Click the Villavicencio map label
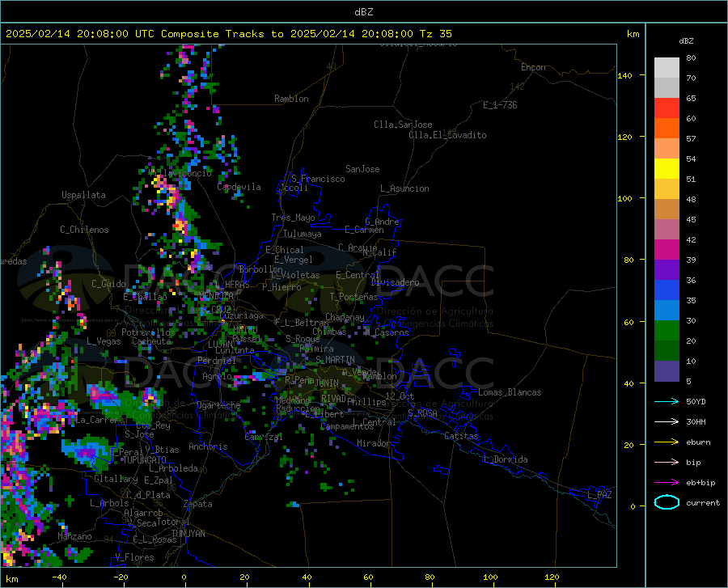The image size is (728, 588). (180, 173)
